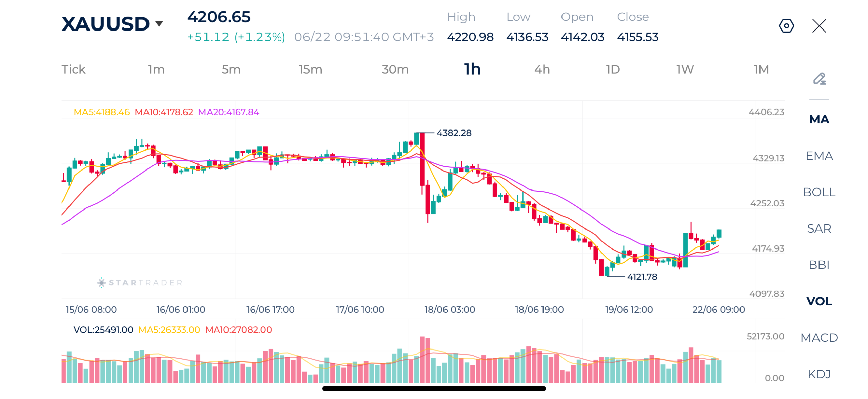
Task: Select the 1M monthly timeframe
Action: [760, 69]
